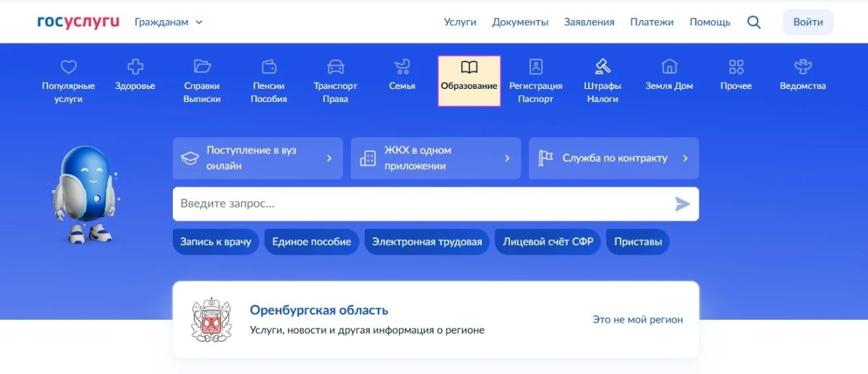This screenshot has height=374, width=868.
Task: Open the Помощь header menu
Action: pyautogui.click(x=710, y=22)
